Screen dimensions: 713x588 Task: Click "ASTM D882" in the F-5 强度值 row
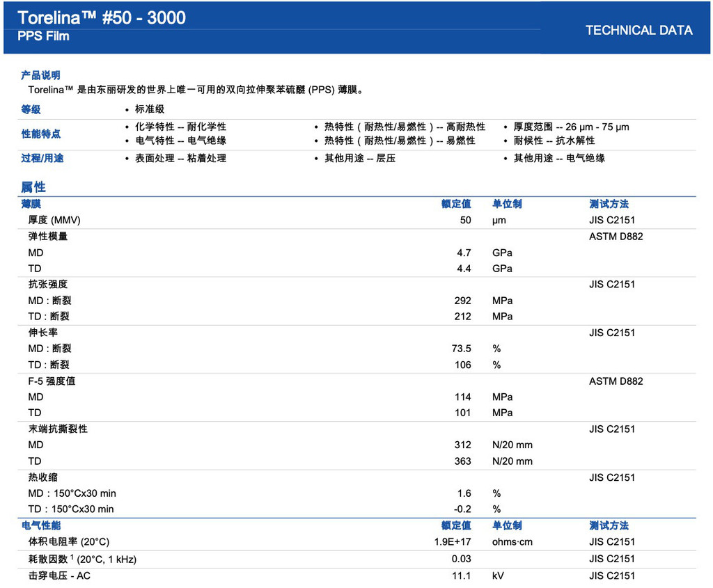616,381
